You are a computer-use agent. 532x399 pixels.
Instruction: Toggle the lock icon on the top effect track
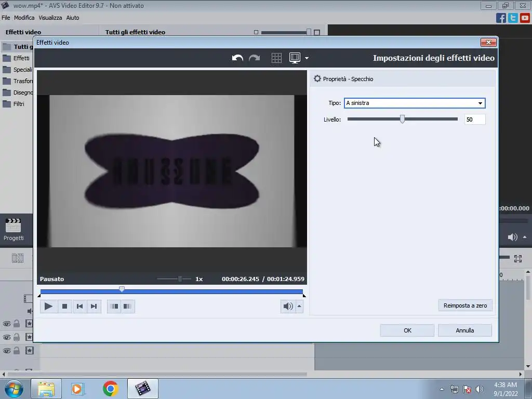click(x=17, y=324)
